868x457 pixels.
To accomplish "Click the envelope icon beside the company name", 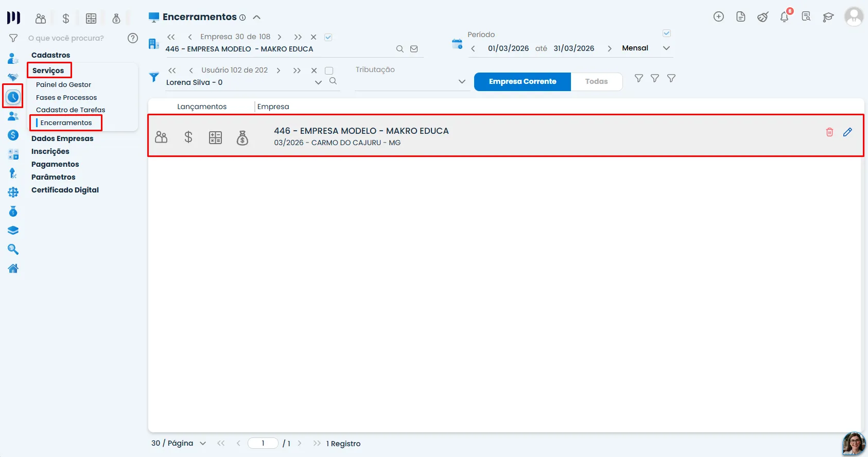I will pos(414,49).
